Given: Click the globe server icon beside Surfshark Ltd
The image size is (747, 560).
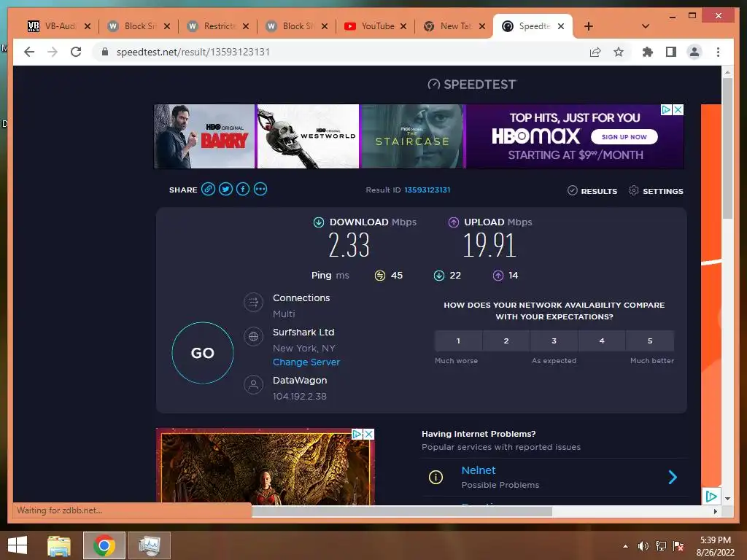Looking at the screenshot, I should click(253, 337).
